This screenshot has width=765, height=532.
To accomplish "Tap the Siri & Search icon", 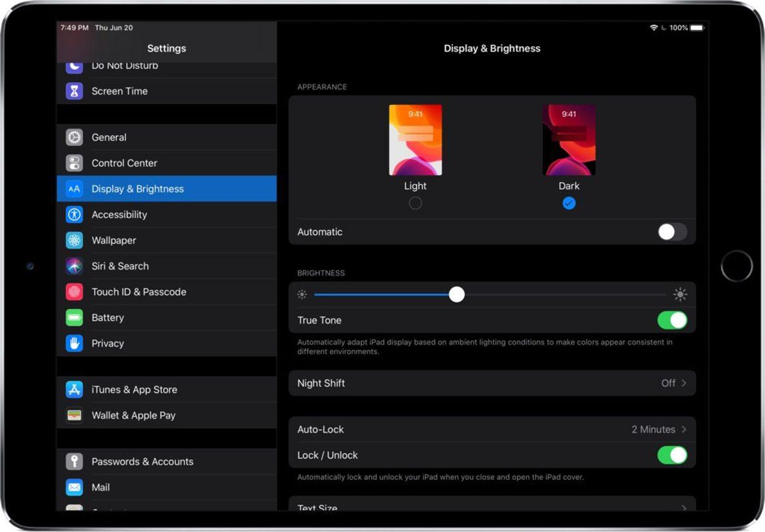I will click(x=75, y=266).
